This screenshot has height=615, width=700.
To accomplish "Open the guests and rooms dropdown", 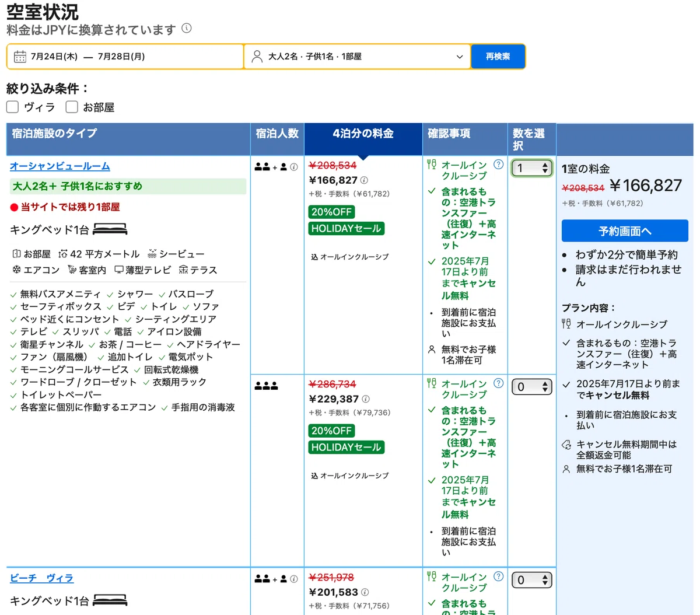I will [357, 57].
